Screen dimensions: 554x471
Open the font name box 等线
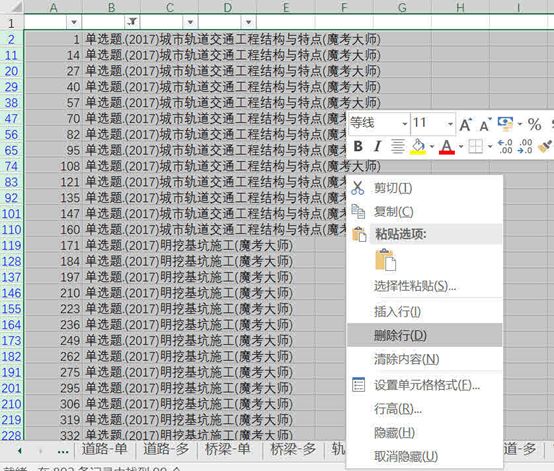coord(379,123)
